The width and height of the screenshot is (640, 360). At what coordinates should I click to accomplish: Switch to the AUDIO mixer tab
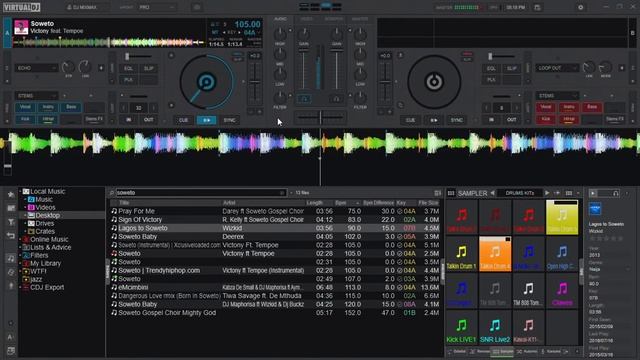tap(280, 19)
